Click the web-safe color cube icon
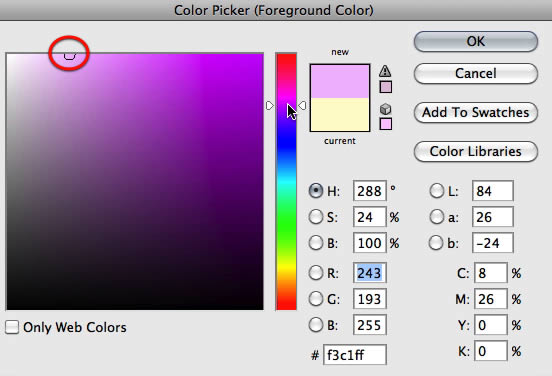The height and width of the screenshot is (376, 552). point(385,109)
